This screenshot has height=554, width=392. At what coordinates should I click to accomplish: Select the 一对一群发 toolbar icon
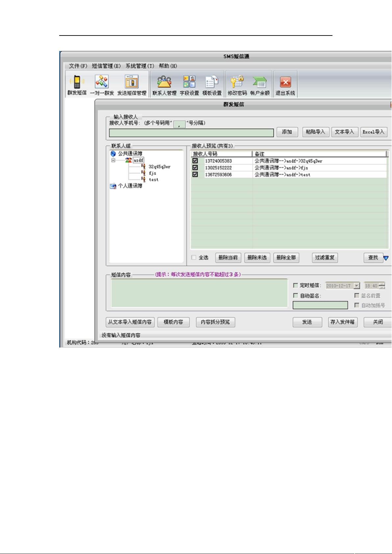[x=102, y=84]
